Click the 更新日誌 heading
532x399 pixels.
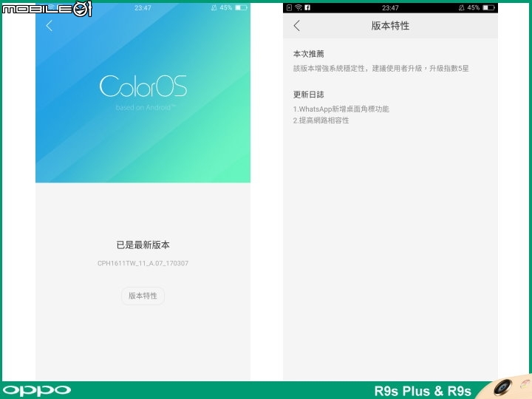pos(308,95)
